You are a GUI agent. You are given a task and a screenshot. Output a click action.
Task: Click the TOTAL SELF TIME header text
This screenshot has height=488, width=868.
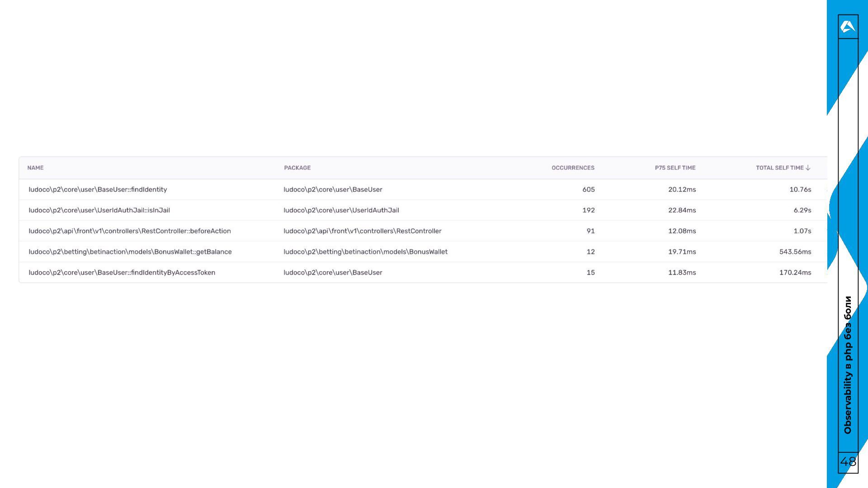(x=780, y=168)
